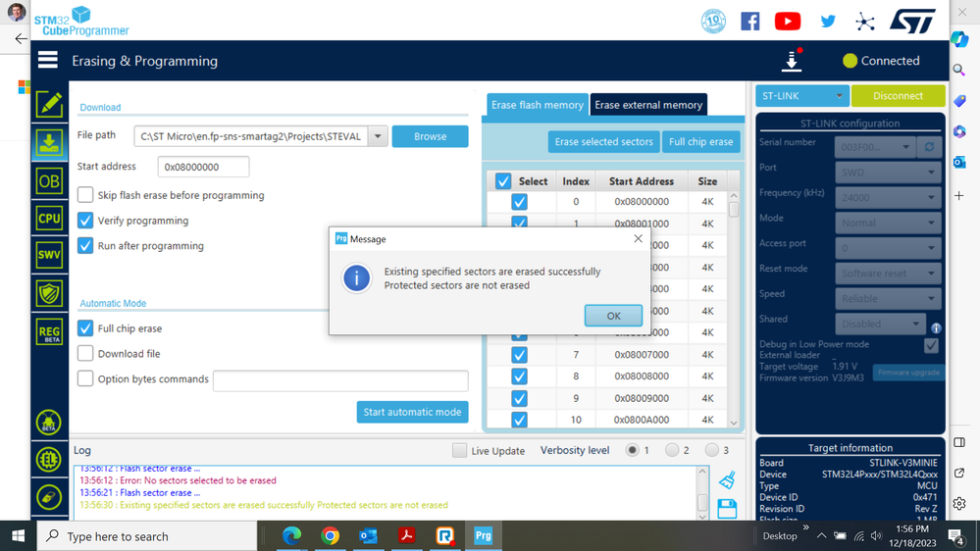980x551 pixels.
Task: Click the Browse button
Action: [x=430, y=136]
